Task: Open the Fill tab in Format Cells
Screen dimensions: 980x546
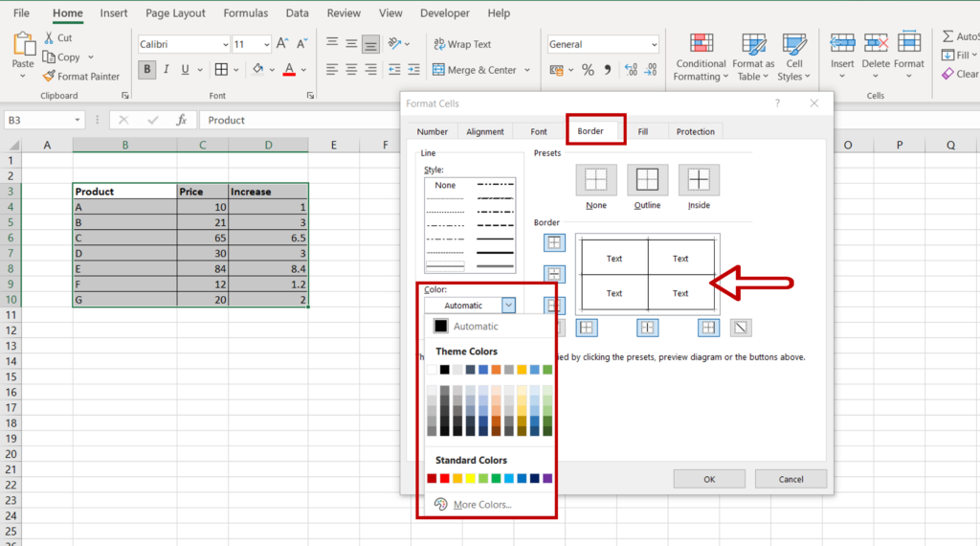Action: point(642,131)
